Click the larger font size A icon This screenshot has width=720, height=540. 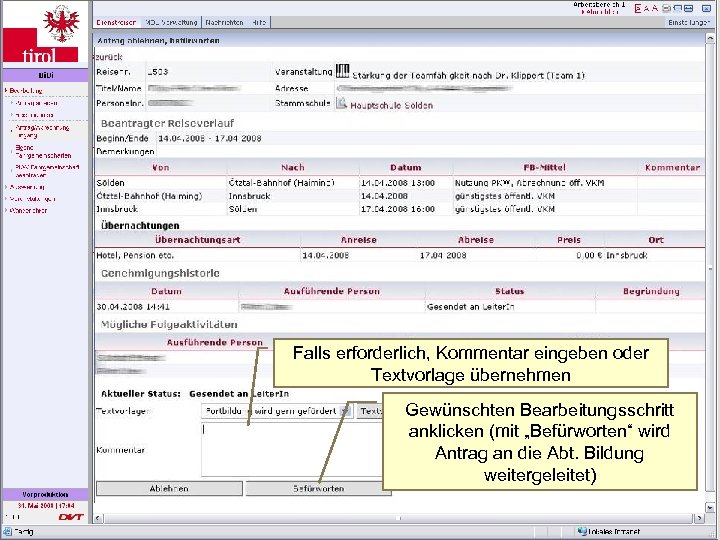[655, 8]
